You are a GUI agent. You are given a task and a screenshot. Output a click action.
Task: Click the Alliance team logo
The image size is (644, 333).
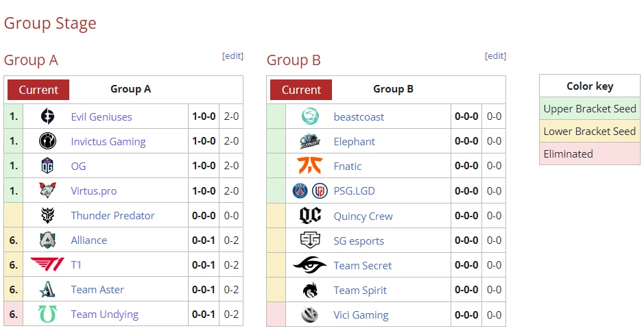point(47,240)
